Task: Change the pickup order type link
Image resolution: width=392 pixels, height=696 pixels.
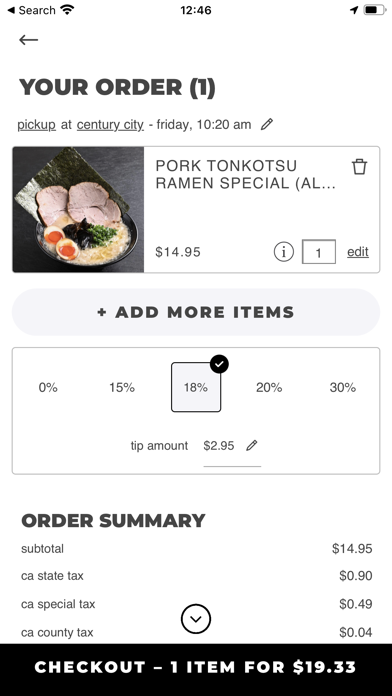Action: pos(36,125)
